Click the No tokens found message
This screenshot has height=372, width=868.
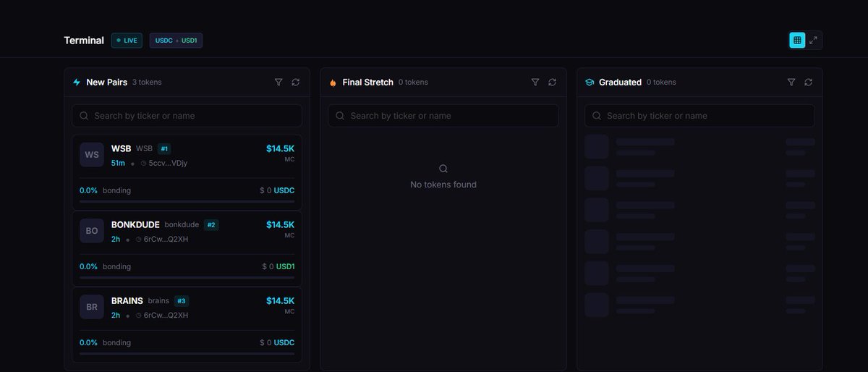point(443,185)
